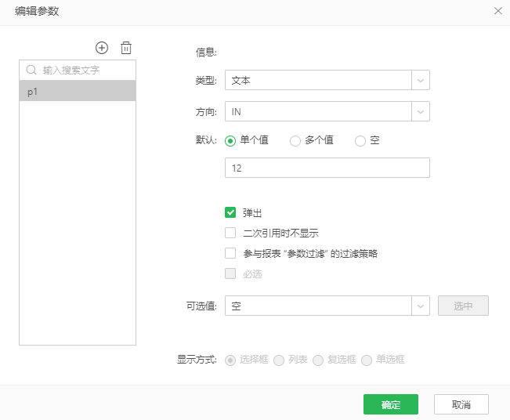Confirm with the green 确定 button
The image size is (510, 420).
(391, 404)
